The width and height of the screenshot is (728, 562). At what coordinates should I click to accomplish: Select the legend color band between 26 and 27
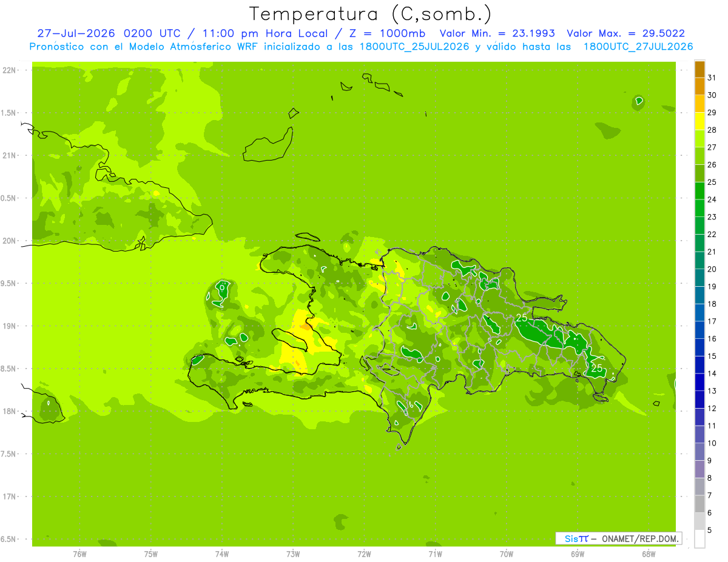coord(699,156)
